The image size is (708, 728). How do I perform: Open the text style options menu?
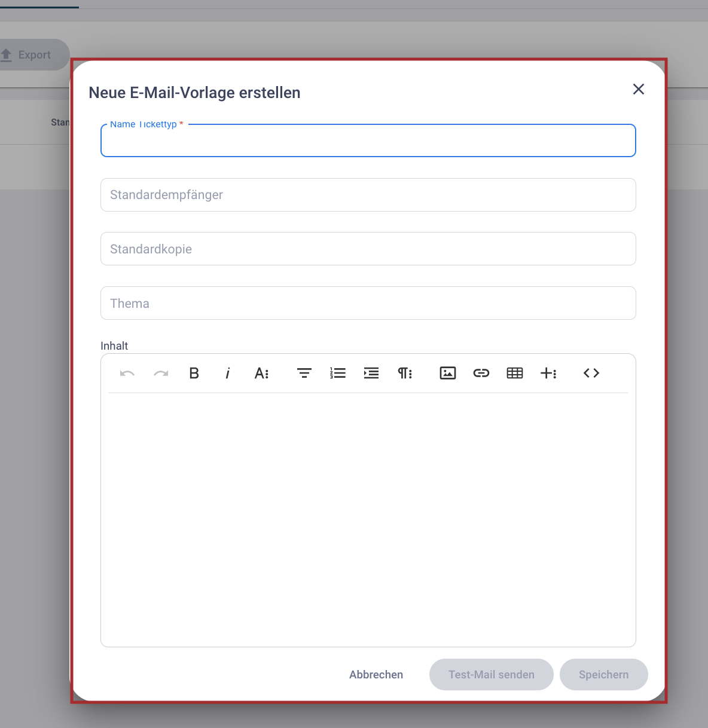tap(261, 373)
